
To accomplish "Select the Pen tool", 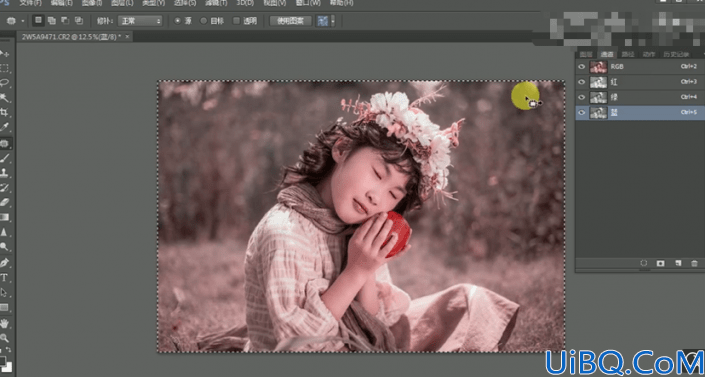I will (x=4, y=262).
